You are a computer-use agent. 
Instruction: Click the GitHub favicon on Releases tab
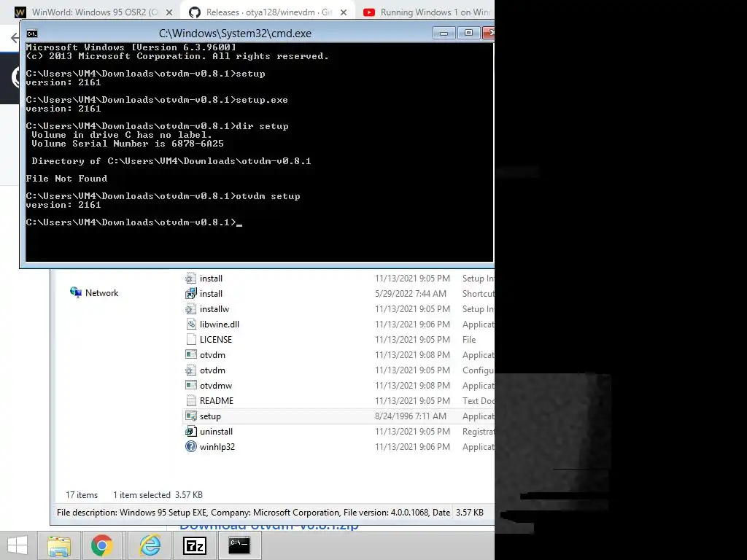click(194, 12)
